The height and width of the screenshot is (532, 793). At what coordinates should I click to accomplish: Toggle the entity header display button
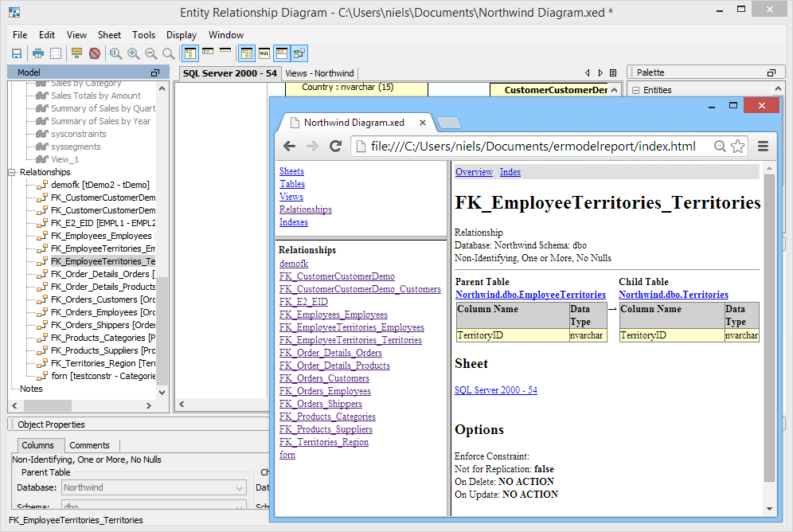282,53
